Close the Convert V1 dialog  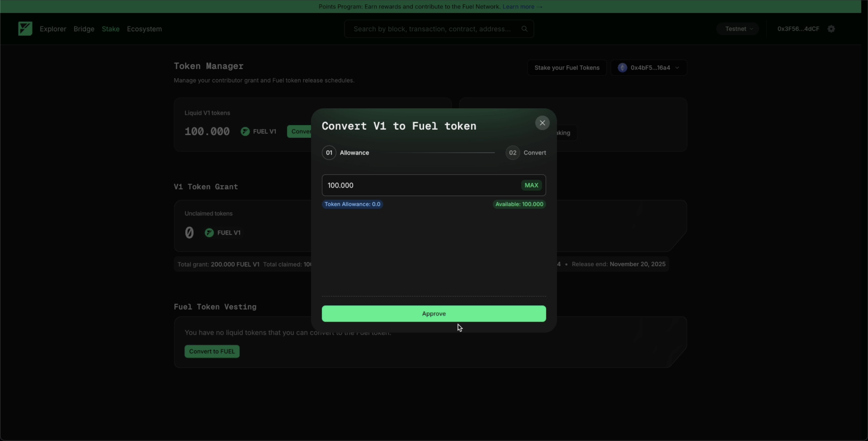542,123
